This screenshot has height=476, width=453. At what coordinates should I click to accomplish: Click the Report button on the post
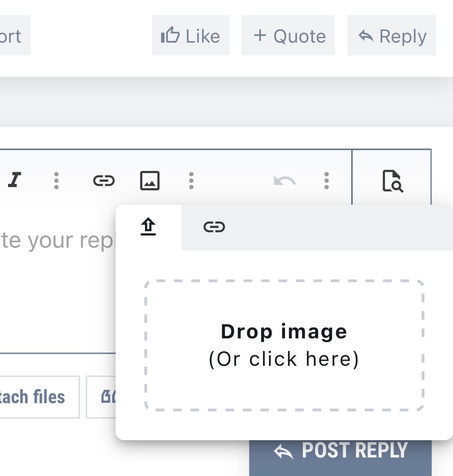[12, 35]
